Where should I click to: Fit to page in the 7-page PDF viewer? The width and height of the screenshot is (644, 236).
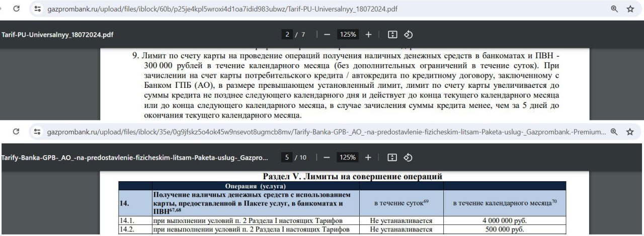393,35
